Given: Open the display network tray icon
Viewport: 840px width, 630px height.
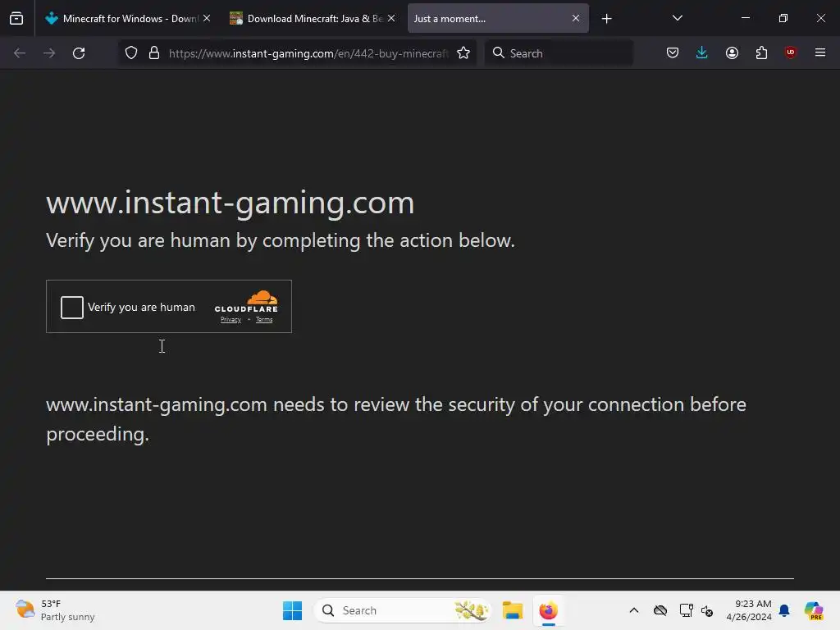Looking at the screenshot, I should [687, 610].
